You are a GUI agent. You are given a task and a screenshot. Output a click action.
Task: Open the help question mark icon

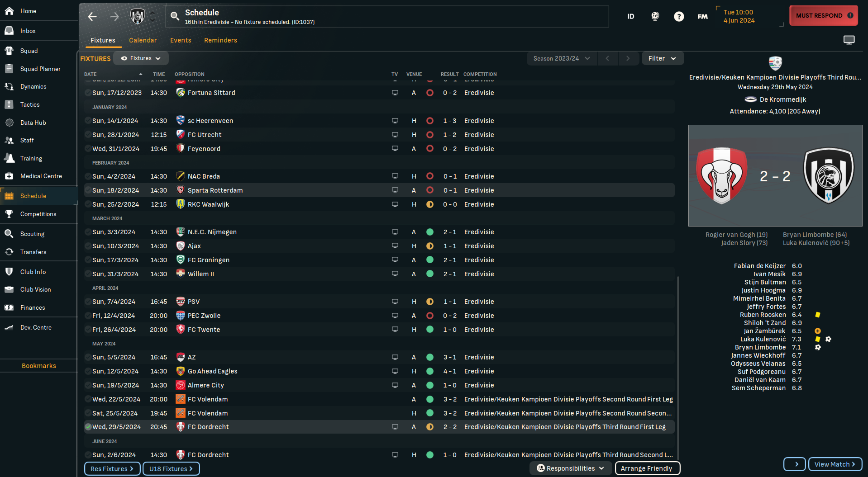(679, 16)
